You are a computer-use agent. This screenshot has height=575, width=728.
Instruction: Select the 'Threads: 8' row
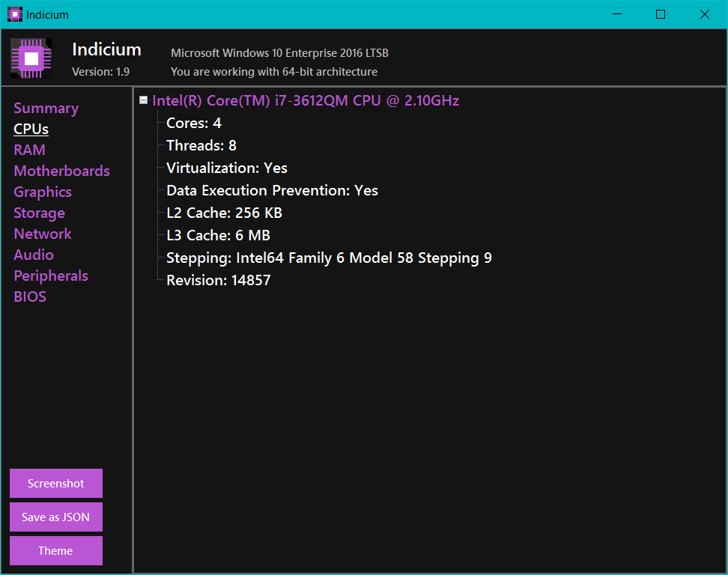(201, 146)
